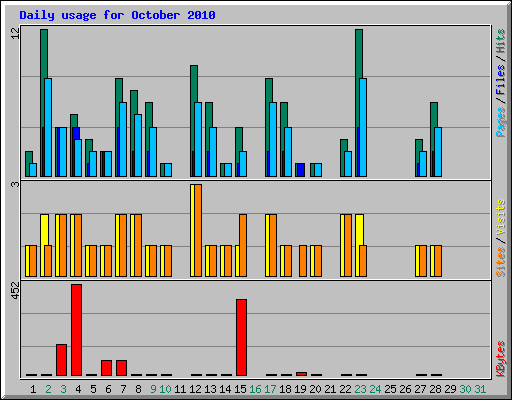Select the tiny red KBytes bar for day 19
This screenshot has width=512, height=400.
(302, 374)
